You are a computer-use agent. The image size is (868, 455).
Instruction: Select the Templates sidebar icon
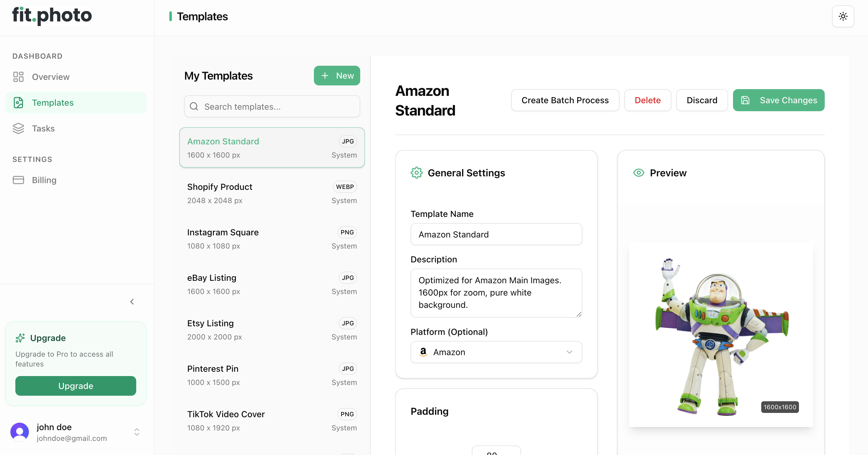pos(18,102)
